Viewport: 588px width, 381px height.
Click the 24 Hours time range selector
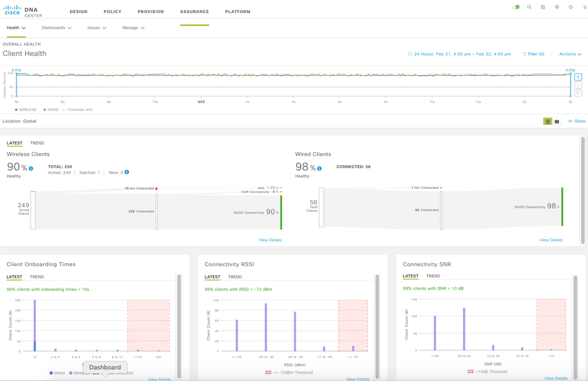click(x=459, y=54)
